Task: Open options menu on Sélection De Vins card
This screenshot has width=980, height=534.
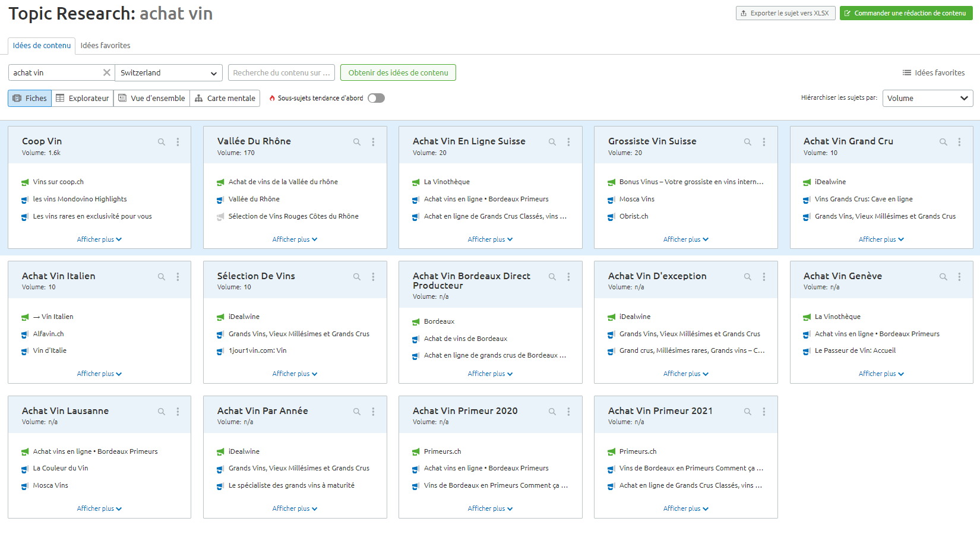Action: click(x=373, y=277)
